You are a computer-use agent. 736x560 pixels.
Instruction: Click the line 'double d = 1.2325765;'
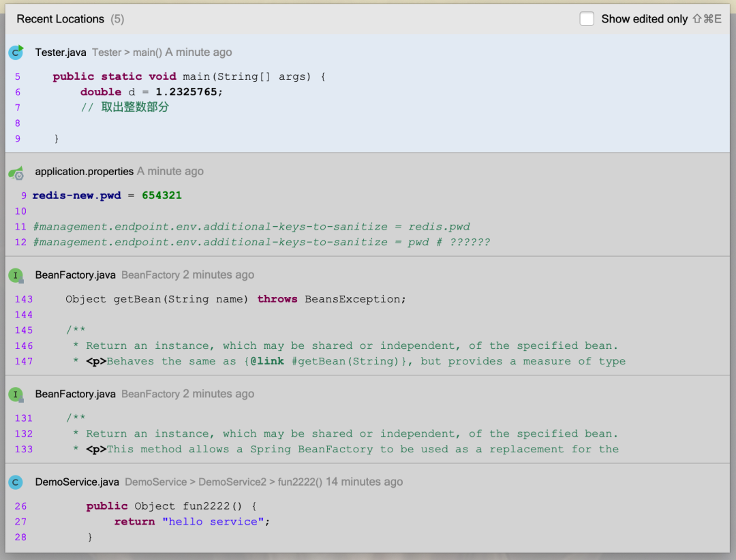[151, 92]
